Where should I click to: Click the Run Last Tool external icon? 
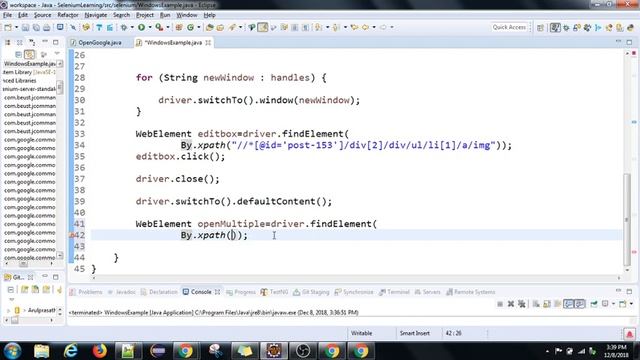pyautogui.click(x=159, y=27)
